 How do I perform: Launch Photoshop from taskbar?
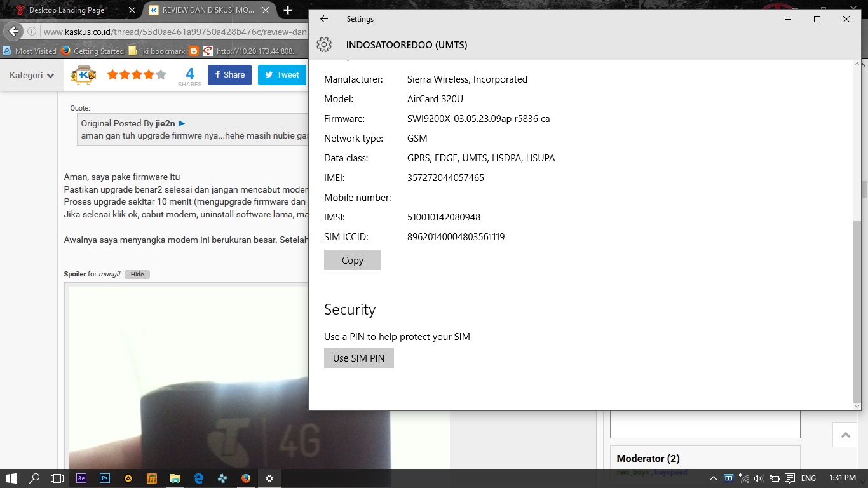(x=105, y=478)
